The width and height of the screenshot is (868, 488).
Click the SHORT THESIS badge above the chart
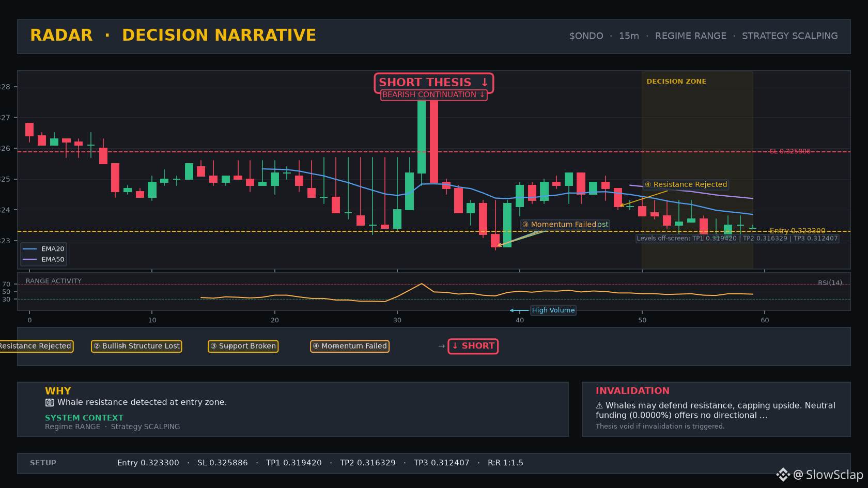[433, 83]
